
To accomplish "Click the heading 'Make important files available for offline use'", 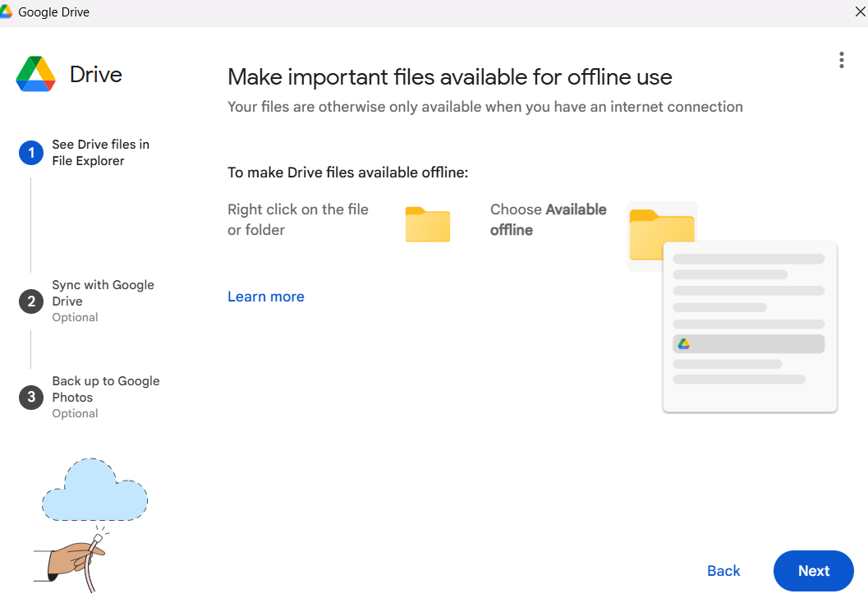I will tap(449, 77).
